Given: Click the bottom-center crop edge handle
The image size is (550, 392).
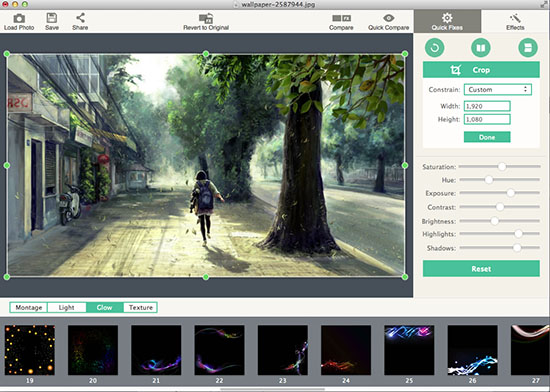Looking at the screenshot, I should tap(206, 277).
